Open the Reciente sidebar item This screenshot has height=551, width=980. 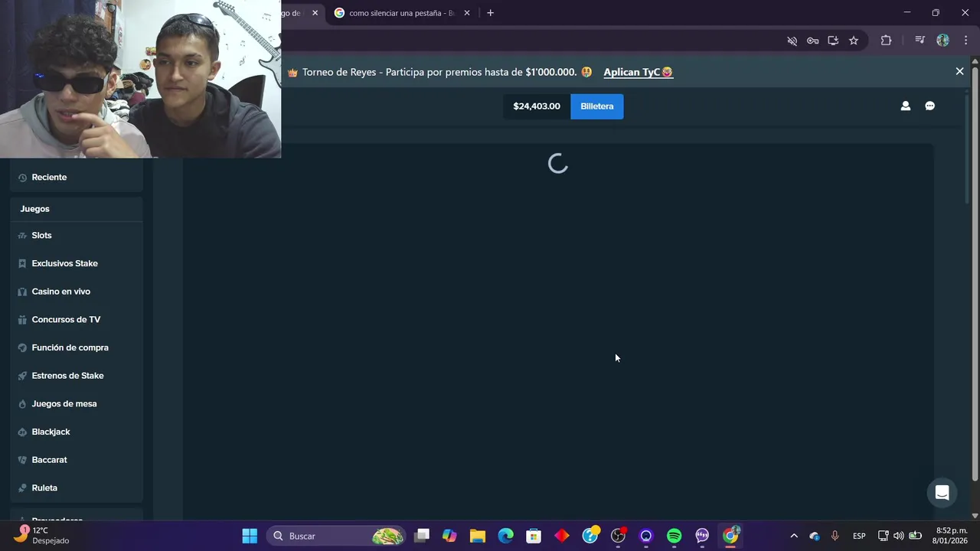click(77, 177)
